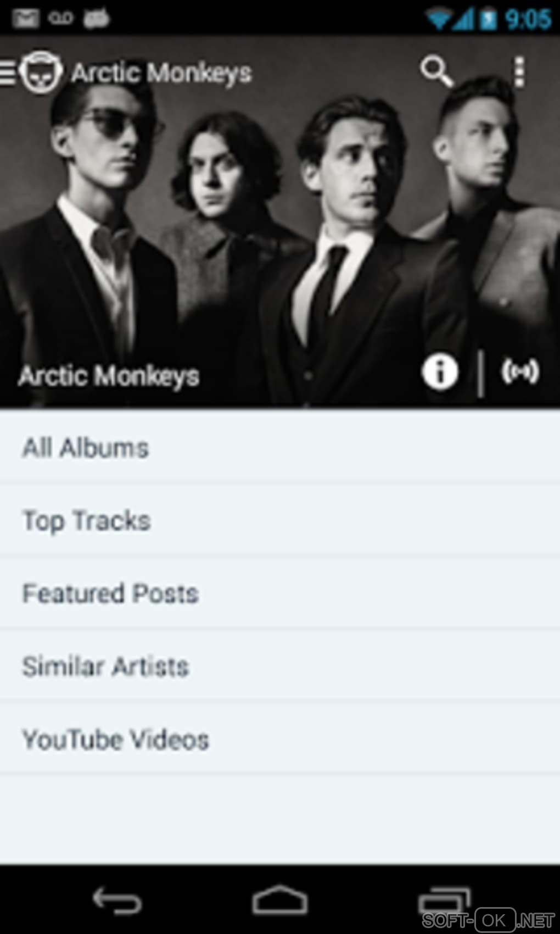560x934 pixels.
Task: Tap the Arctic Monkeys band photo
Action: point(280,220)
